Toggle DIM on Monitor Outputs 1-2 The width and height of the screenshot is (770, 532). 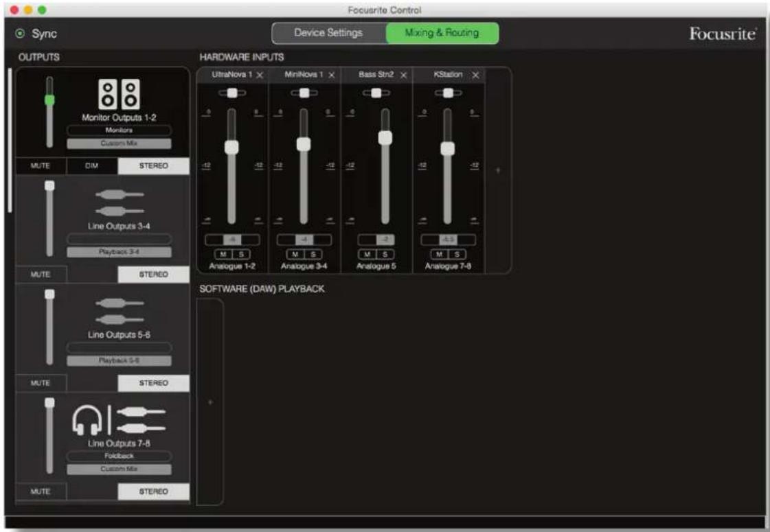tap(92, 166)
